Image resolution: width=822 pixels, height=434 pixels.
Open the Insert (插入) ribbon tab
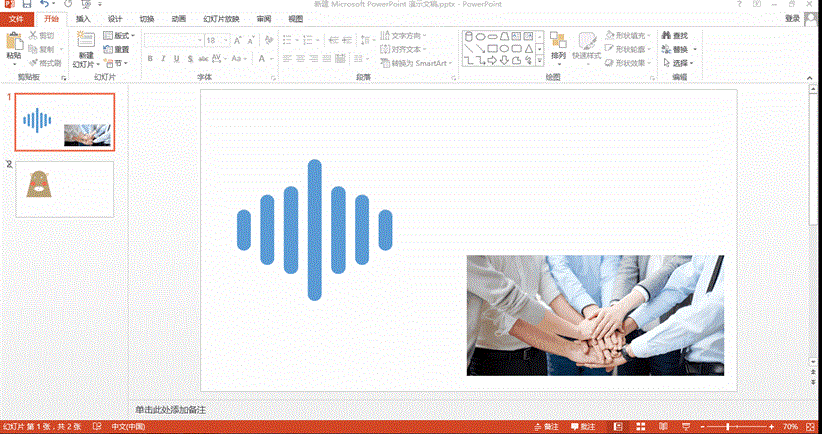[x=83, y=19]
